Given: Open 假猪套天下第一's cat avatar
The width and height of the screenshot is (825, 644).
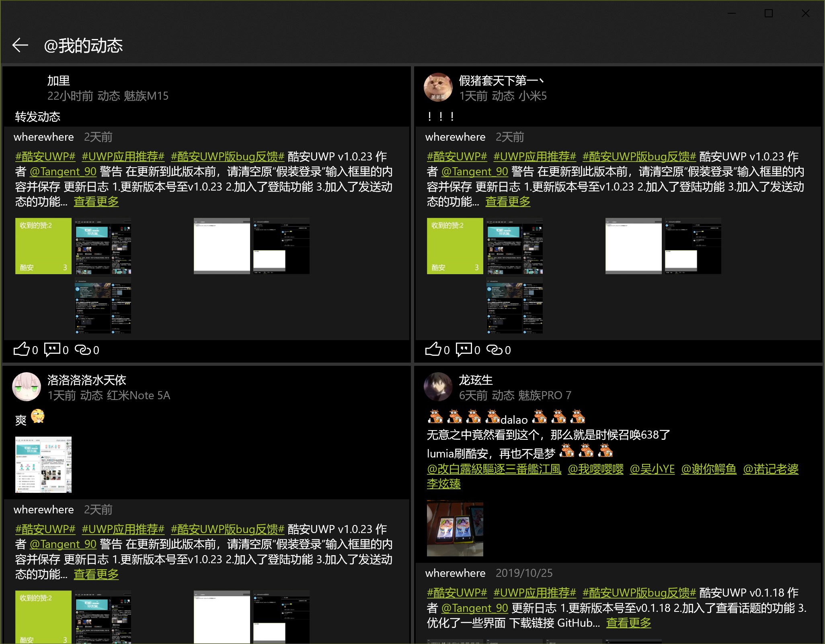Looking at the screenshot, I should 438,87.
